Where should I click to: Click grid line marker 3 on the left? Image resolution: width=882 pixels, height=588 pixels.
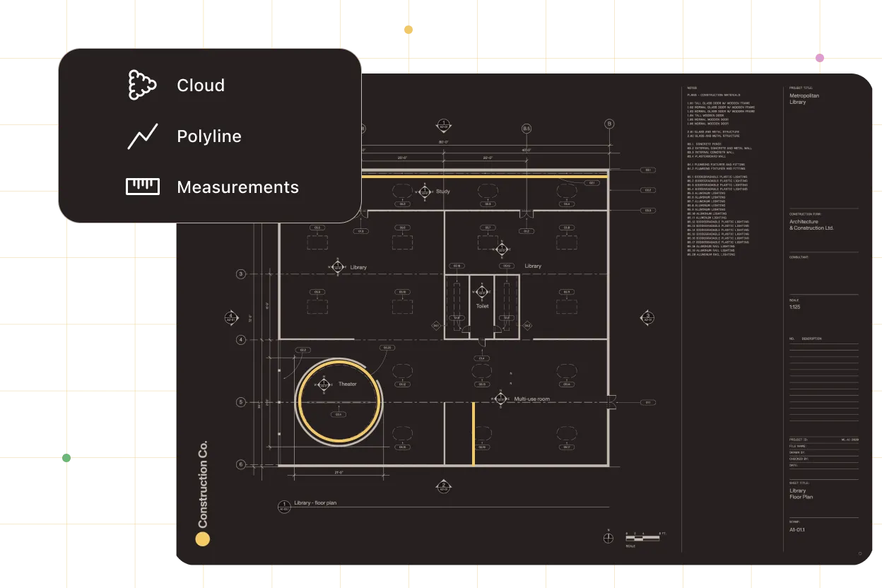pos(241,274)
